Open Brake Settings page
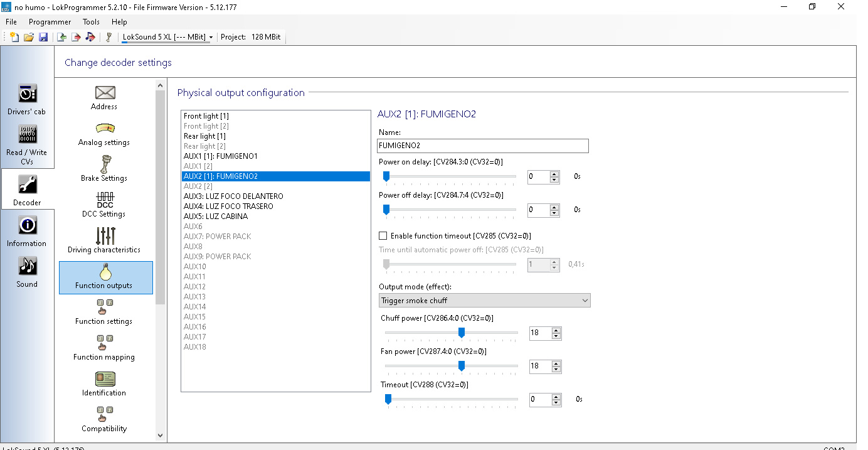Screen dimensions: 868x450 click(104, 169)
